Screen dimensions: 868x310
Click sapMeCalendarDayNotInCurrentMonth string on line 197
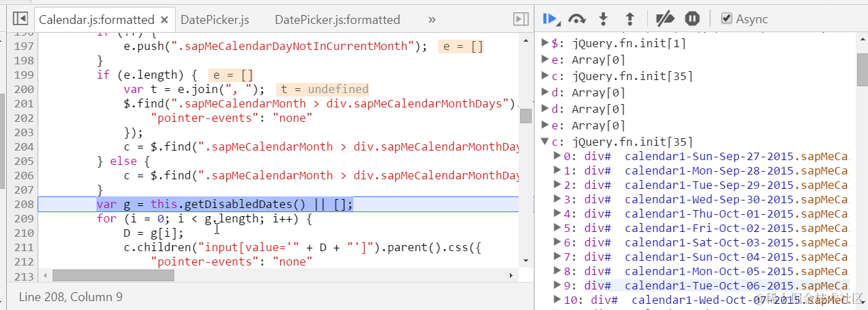(291, 46)
